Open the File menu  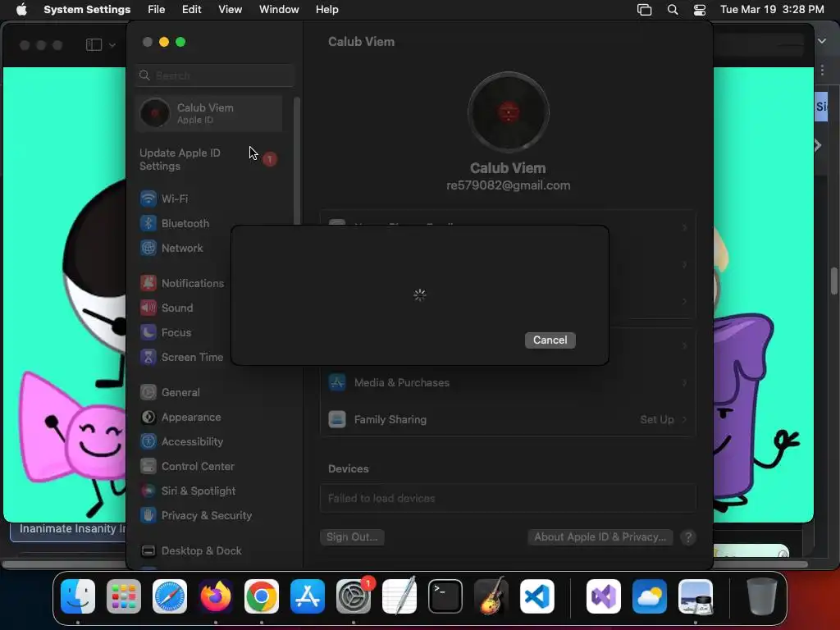coord(157,10)
